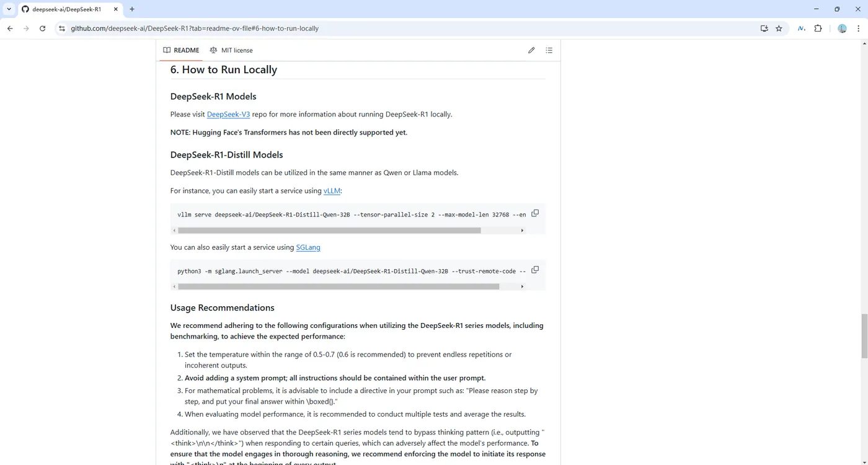Switch to the README tab
The width and height of the screenshot is (868, 465).
tap(181, 50)
